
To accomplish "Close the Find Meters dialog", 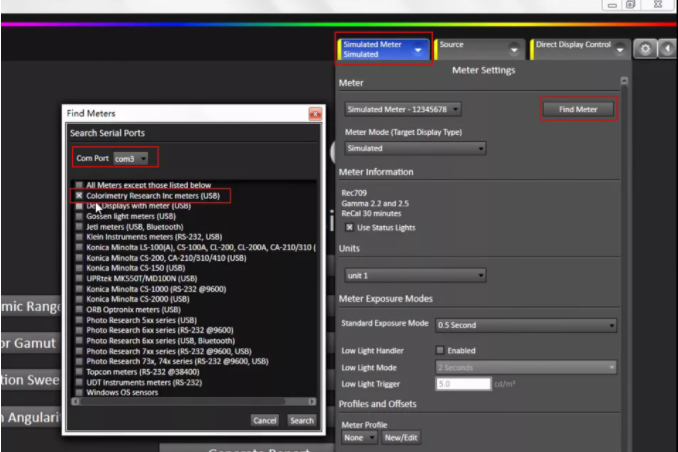I will [x=315, y=114].
